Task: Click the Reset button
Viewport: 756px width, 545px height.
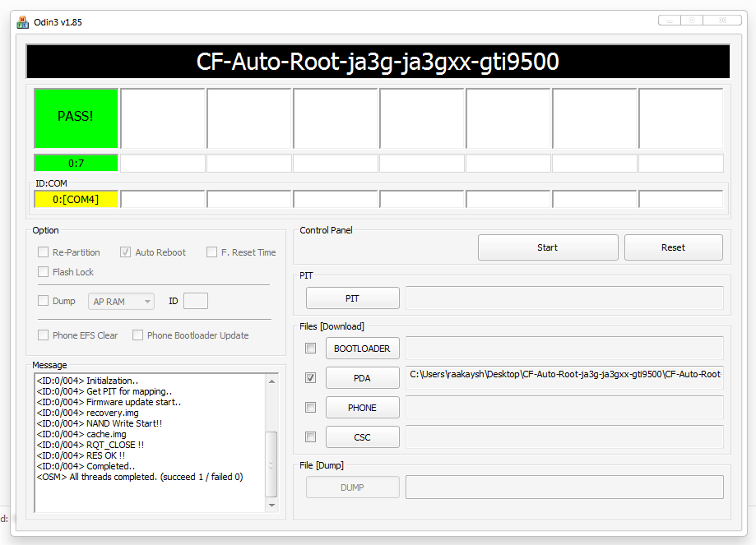Action: [x=674, y=247]
